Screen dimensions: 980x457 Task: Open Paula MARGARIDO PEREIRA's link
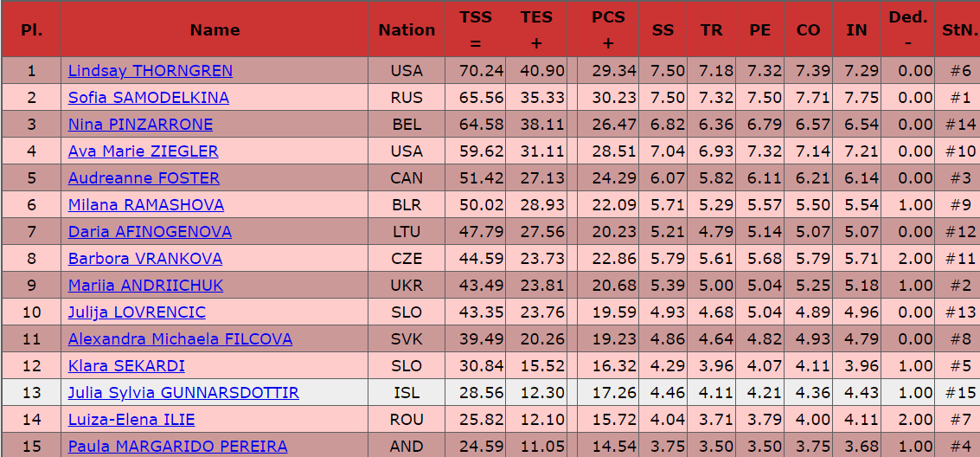(x=177, y=447)
